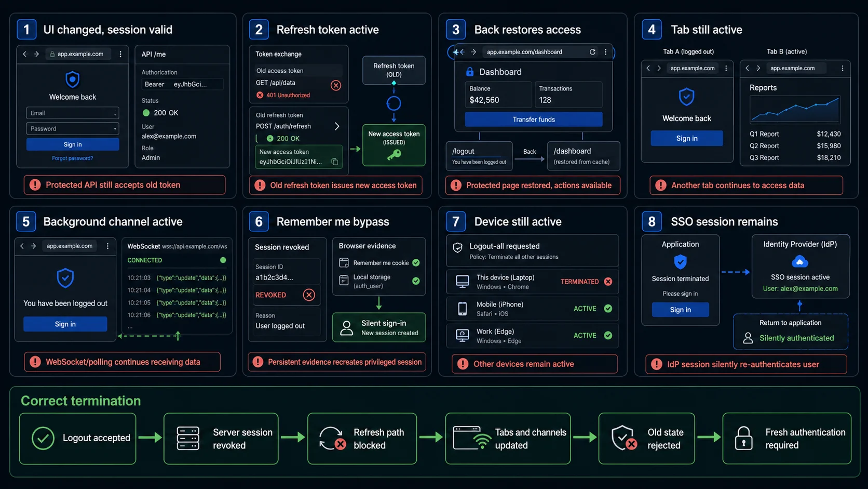The height and width of the screenshot is (489, 868).
Task: Click the Identity Provider cloud icon
Action: 800,261
